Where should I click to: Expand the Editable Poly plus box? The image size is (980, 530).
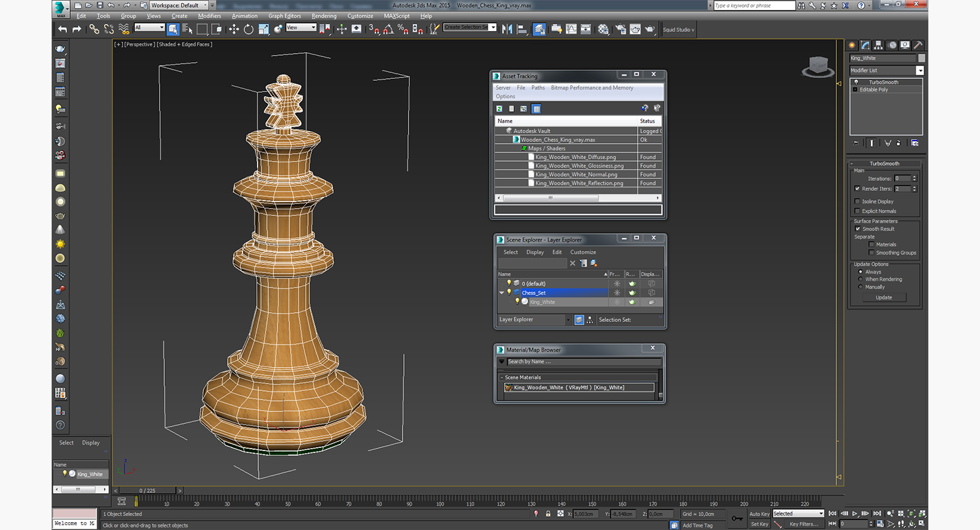click(x=855, y=89)
